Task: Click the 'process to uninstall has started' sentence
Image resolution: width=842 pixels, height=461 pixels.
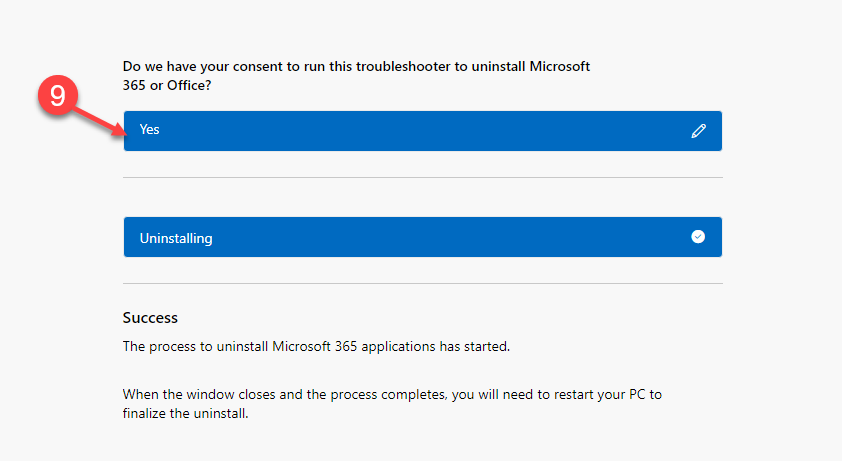Action: tap(316, 347)
